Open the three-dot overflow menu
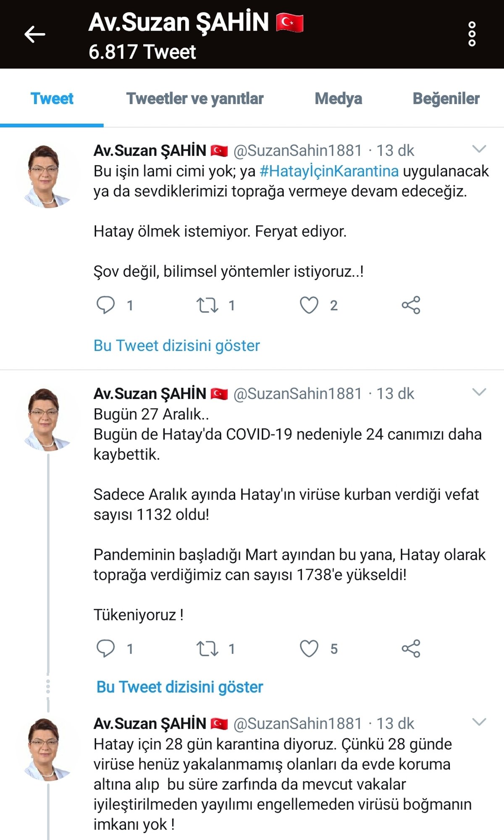Screen dimensions: 504x840 (472, 34)
